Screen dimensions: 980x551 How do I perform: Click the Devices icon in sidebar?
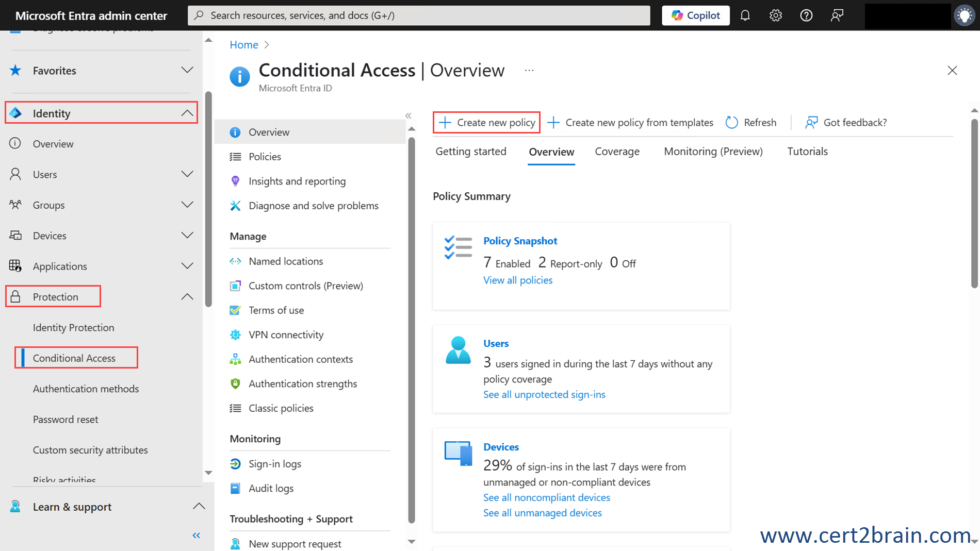15,235
